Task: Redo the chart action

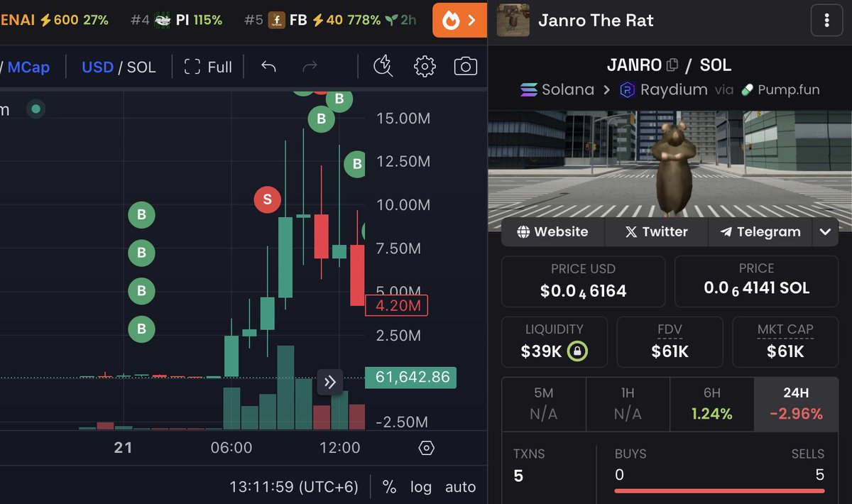Action: [x=310, y=67]
